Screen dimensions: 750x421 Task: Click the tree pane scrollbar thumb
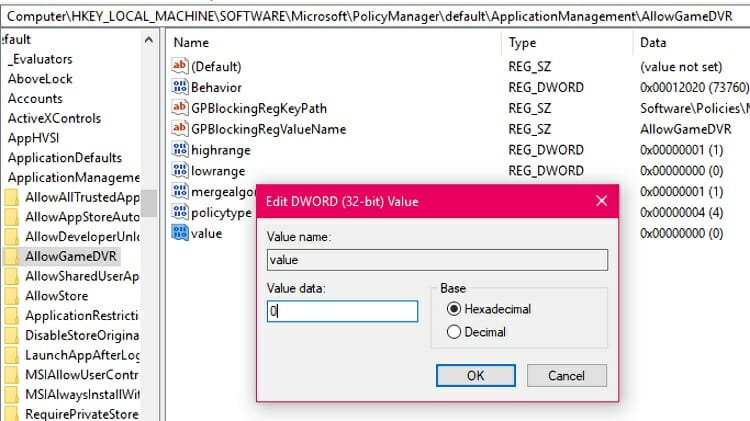tap(149, 203)
